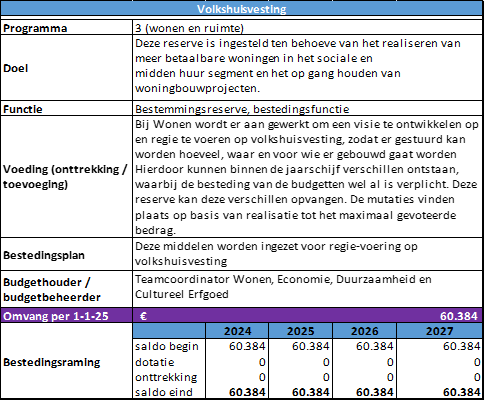Click the Bestedingsplan label cell

tap(67, 255)
